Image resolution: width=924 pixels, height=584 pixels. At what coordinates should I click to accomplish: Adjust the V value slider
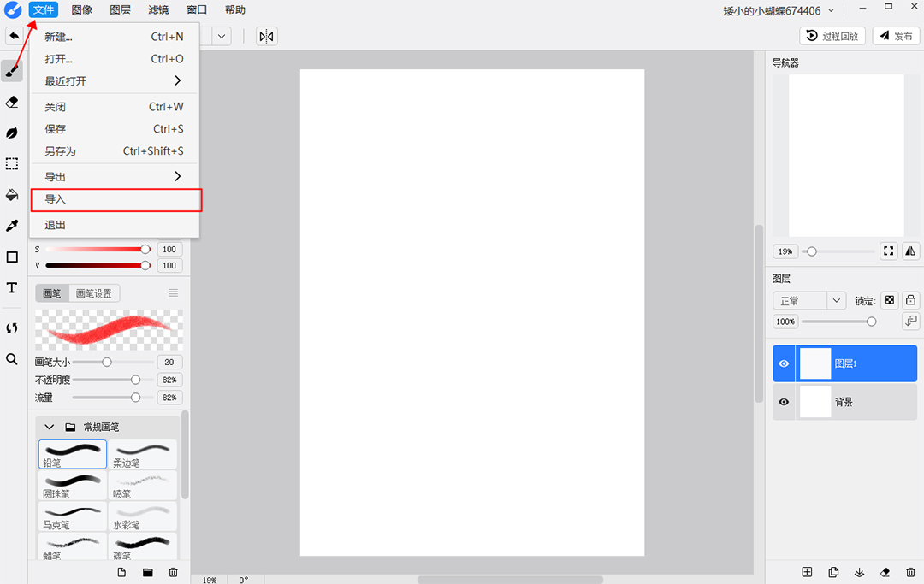[98, 266]
